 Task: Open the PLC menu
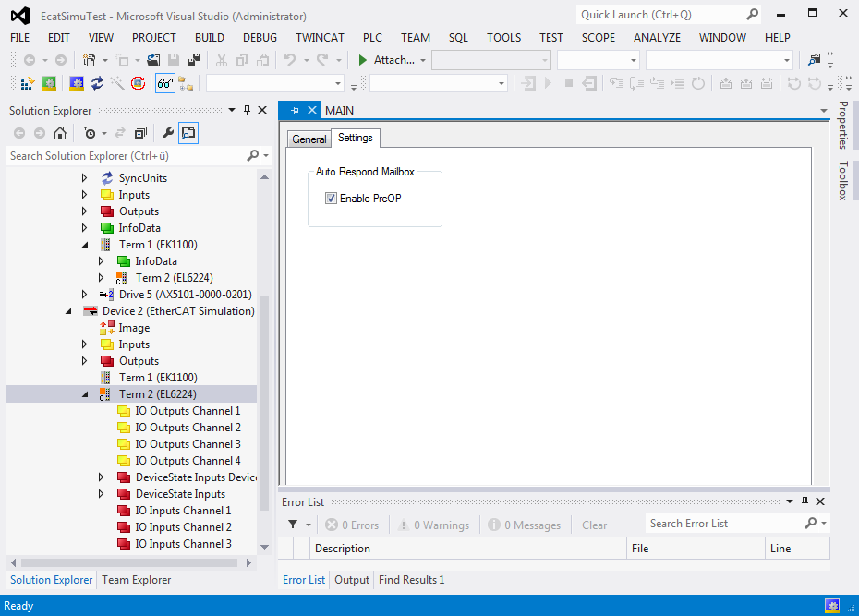point(372,37)
